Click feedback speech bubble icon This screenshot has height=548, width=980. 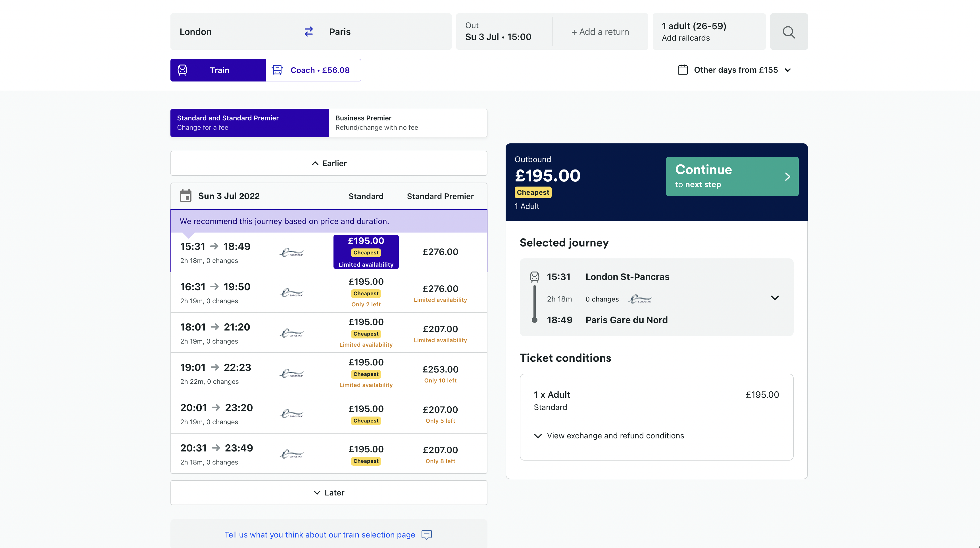click(x=427, y=535)
